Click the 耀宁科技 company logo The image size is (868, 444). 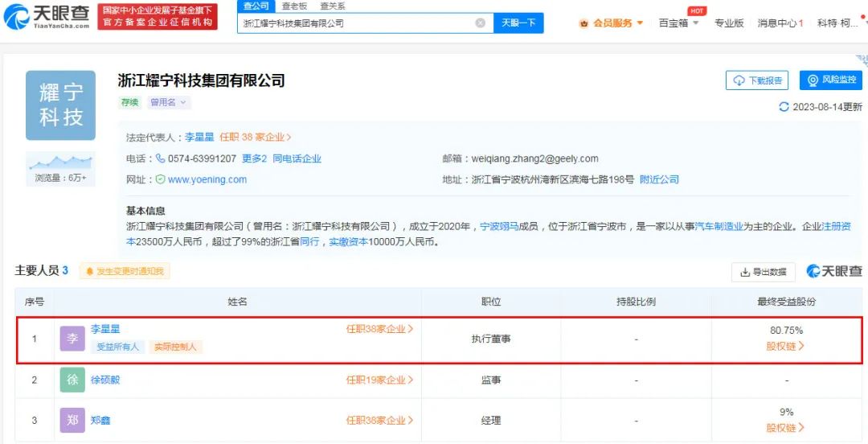60,105
